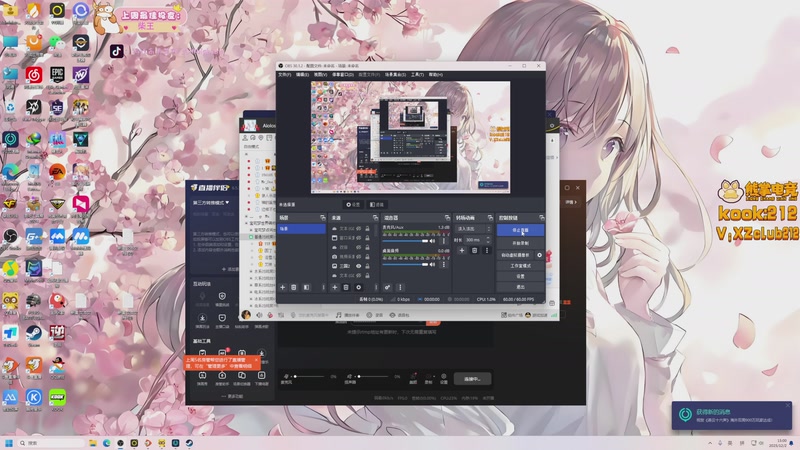
Task: Add a new scene in OBS Scenes panel
Action: click(x=282, y=287)
